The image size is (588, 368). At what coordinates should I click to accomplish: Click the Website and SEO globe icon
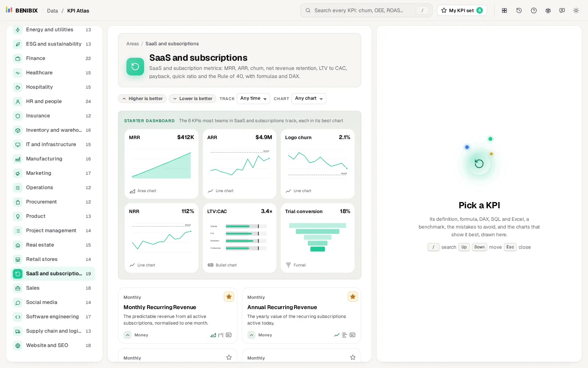click(18, 346)
